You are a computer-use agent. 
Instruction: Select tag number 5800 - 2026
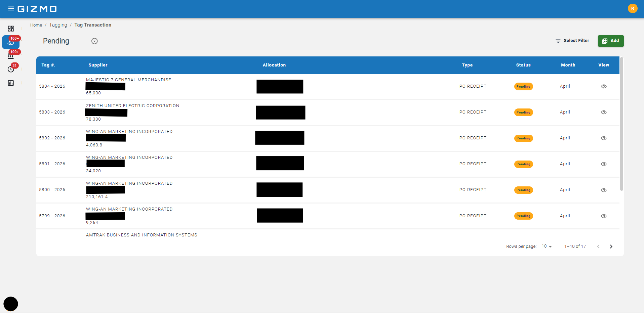tap(52, 190)
